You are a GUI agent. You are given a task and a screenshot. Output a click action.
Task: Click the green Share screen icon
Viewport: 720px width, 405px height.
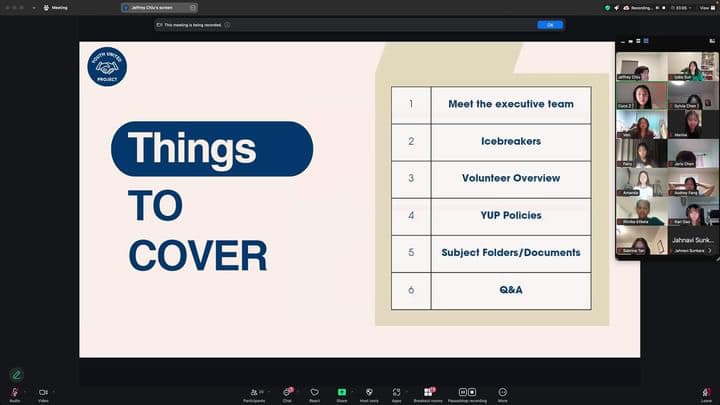342,392
